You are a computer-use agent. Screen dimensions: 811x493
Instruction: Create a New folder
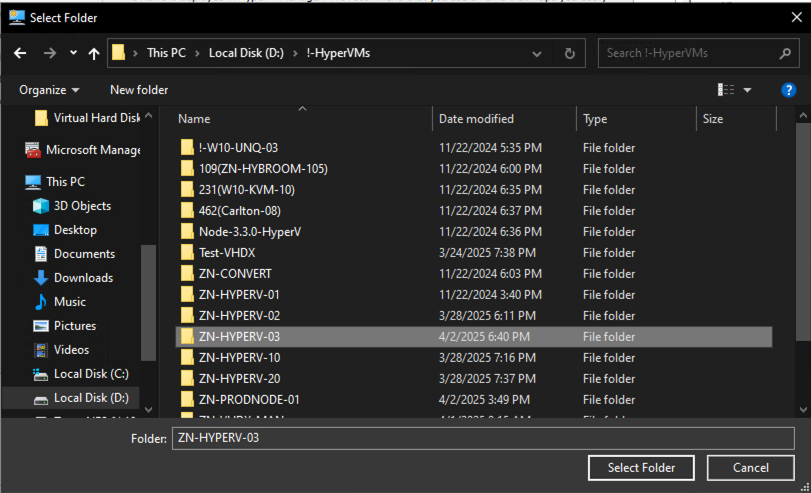pyautogui.click(x=139, y=90)
